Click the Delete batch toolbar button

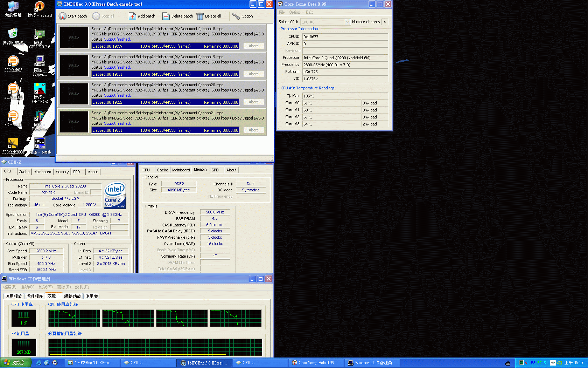tap(178, 16)
